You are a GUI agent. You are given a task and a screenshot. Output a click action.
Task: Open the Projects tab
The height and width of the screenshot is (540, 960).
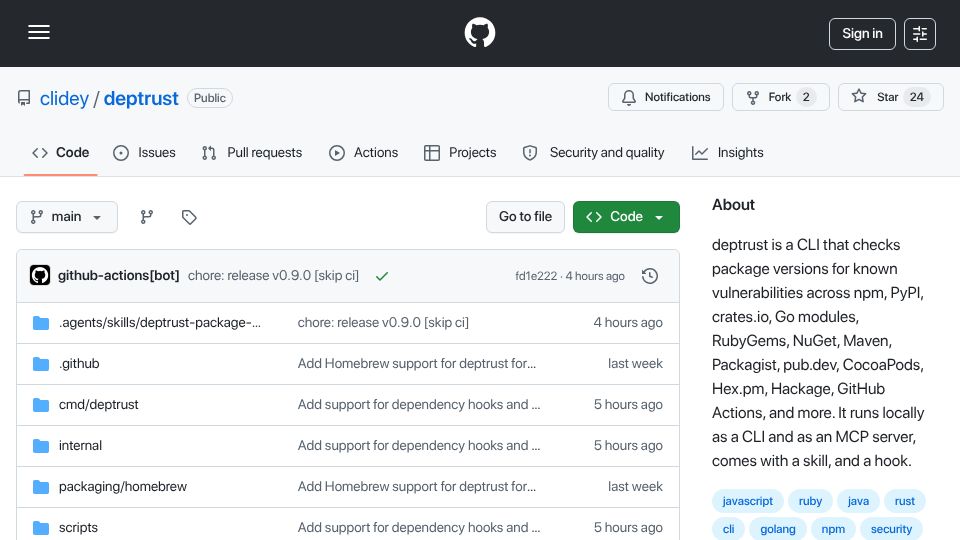(460, 152)
